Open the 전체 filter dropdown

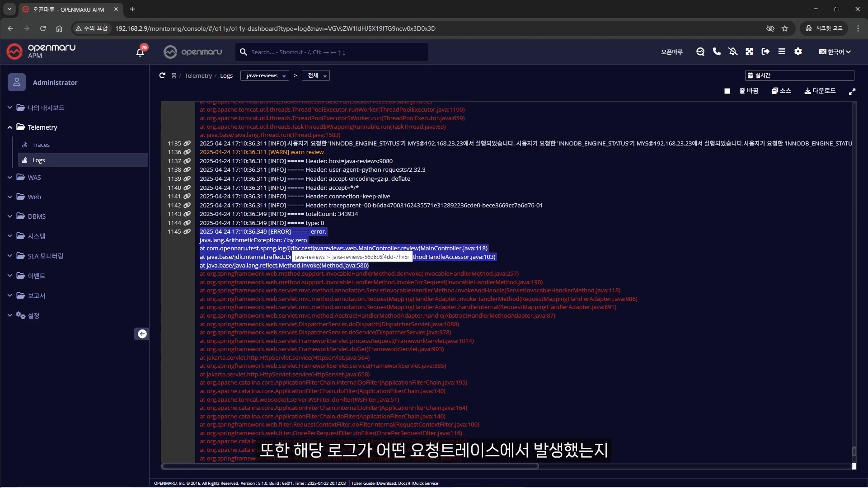pyautogui.click(x=316, y=75)
